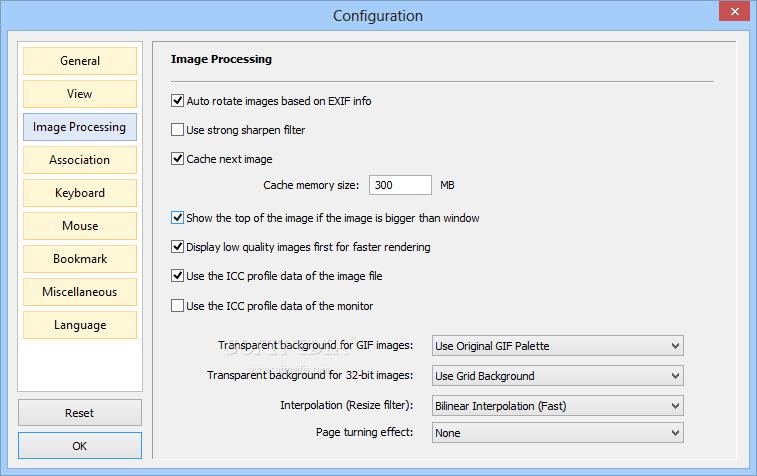The width and height of the screenshot is (757, 476).
Task: Switch to the Language tab
Action: coord(80,325)
